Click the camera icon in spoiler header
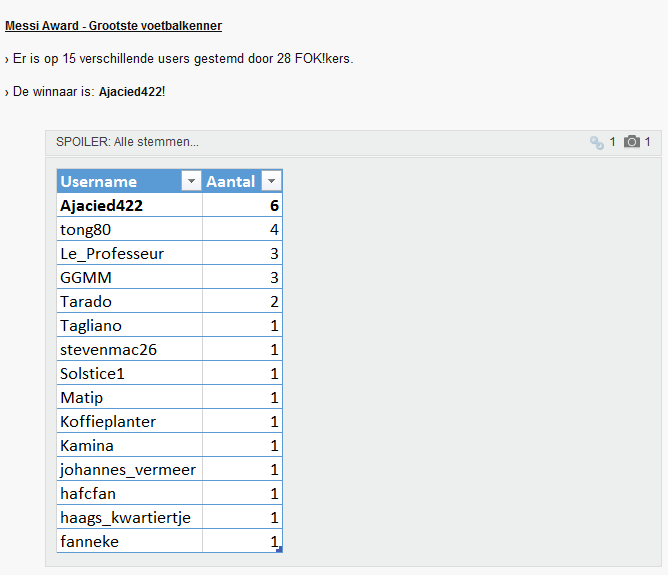The width and height of the screenshot is (668, 575). (x=632, y=141)
